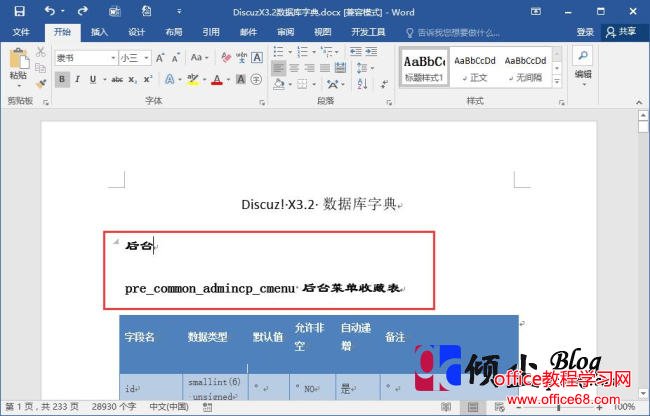Redo the last action
Image resolution: width=650 pixels, height=416 pixels.
pos(82,11)
